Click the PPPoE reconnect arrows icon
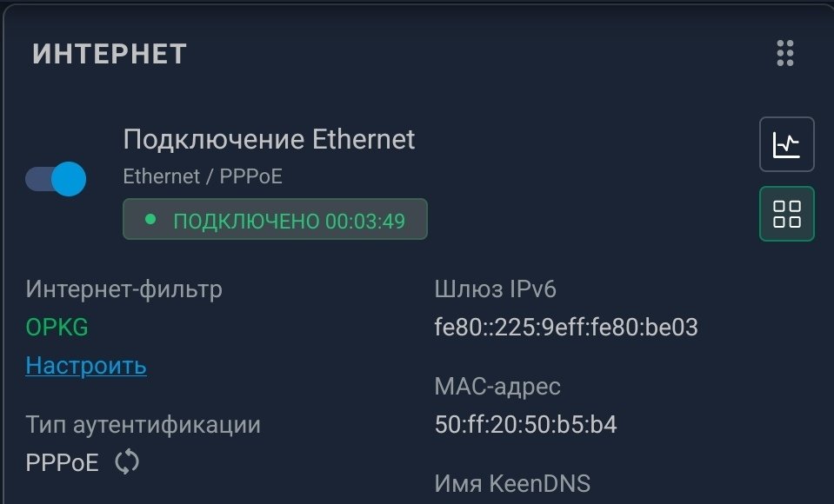This screenshot has width=834, height=504. (127, 462)
